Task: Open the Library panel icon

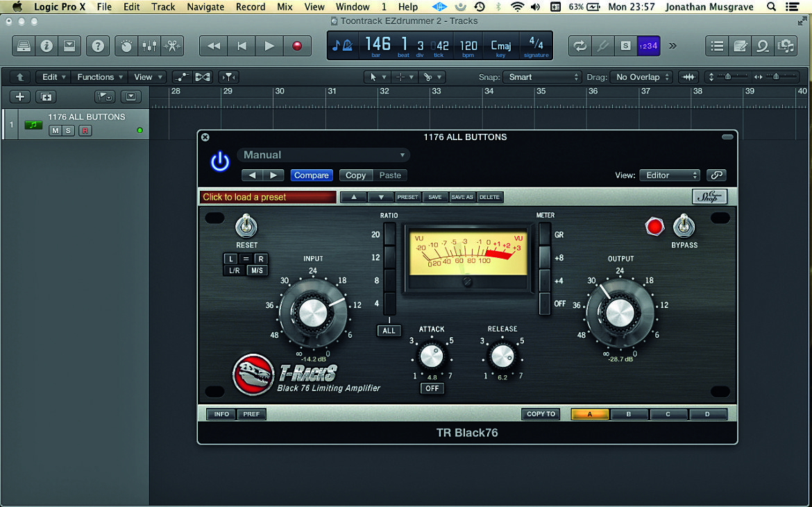Action: (24, 46)
